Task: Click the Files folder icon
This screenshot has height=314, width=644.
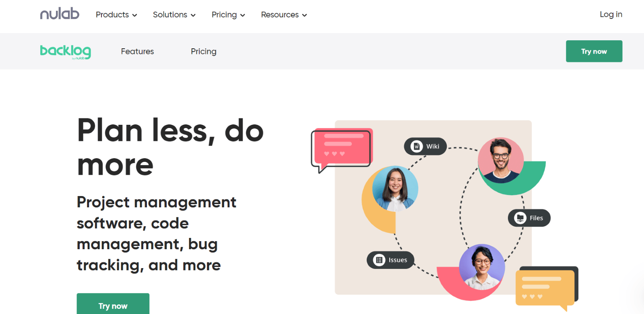Action: click(520, 218)
